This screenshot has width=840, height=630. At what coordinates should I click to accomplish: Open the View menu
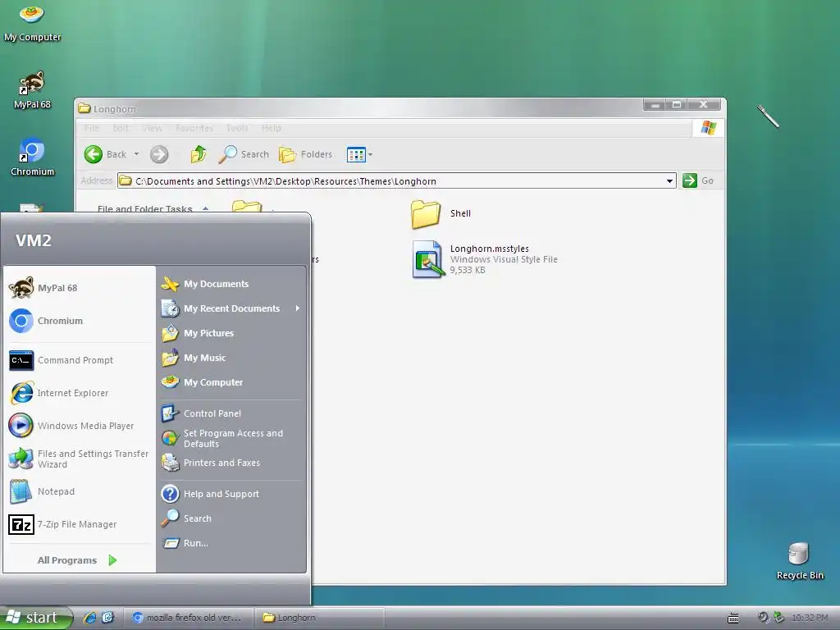point(152,128)
